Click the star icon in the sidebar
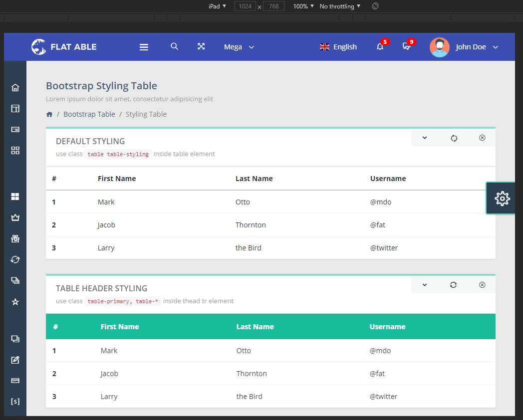523x420 pixels. click(15, 302)
